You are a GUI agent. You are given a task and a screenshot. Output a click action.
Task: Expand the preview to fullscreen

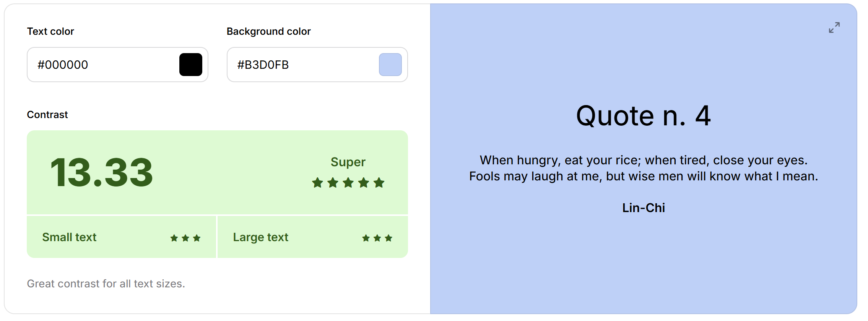coord(834,28)
